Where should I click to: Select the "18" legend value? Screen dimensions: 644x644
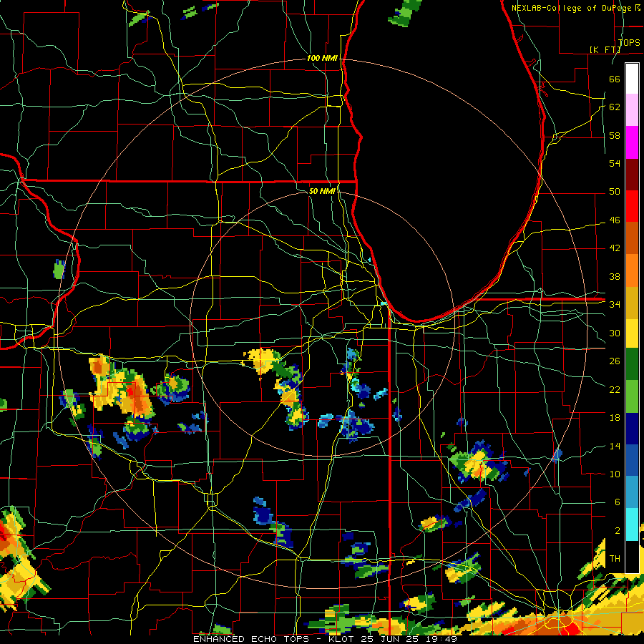click(615, 418)
